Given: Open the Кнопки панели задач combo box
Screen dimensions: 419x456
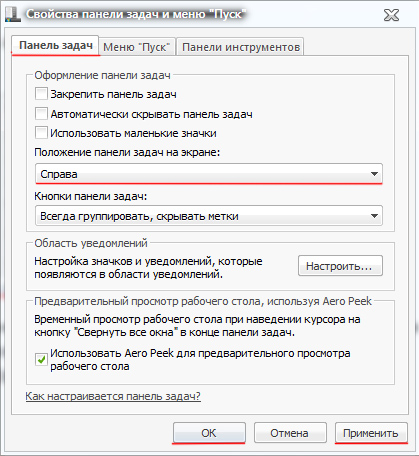Looking at the screenshot, I should pyautogui.click(x=209, y=216).
